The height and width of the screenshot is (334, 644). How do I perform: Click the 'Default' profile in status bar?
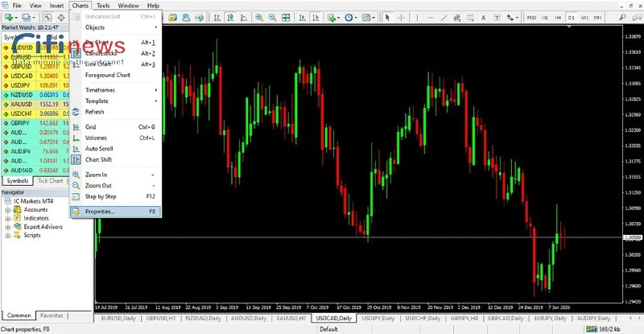pyautogui.click(x=328, y=329)
